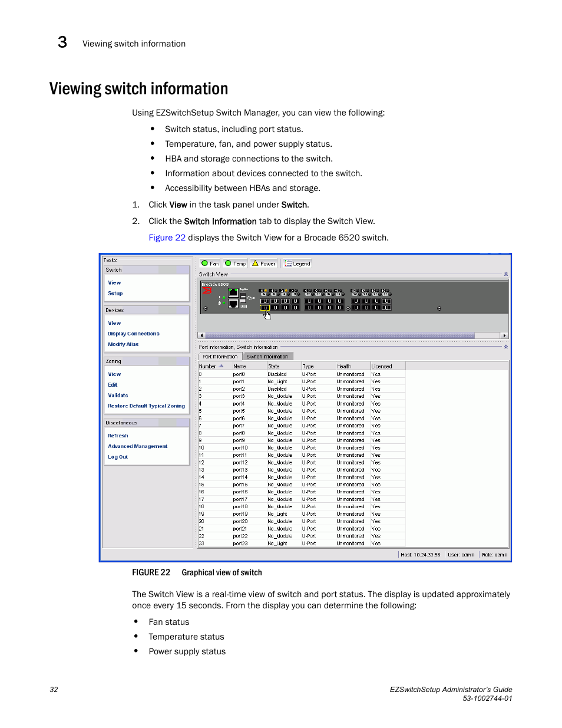Click the Sort arrow next to Number
Screen dimensions: 562x728
tap(222, 366)
